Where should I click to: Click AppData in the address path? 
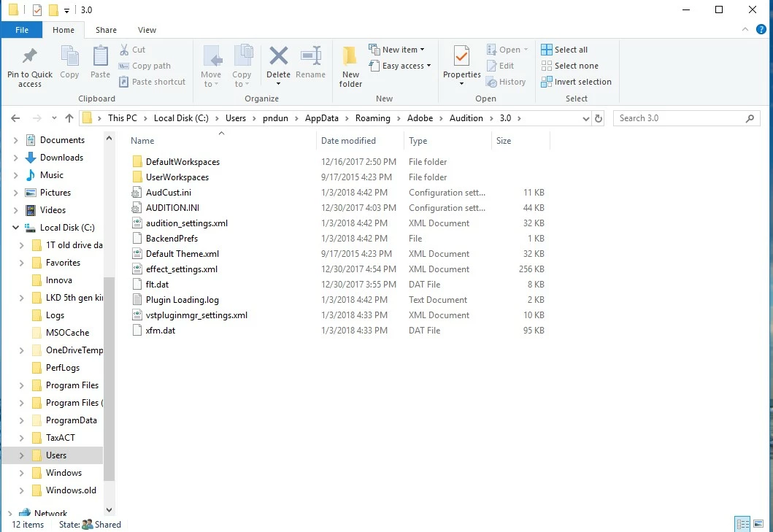pyautogui.click(x=322, y=118)
